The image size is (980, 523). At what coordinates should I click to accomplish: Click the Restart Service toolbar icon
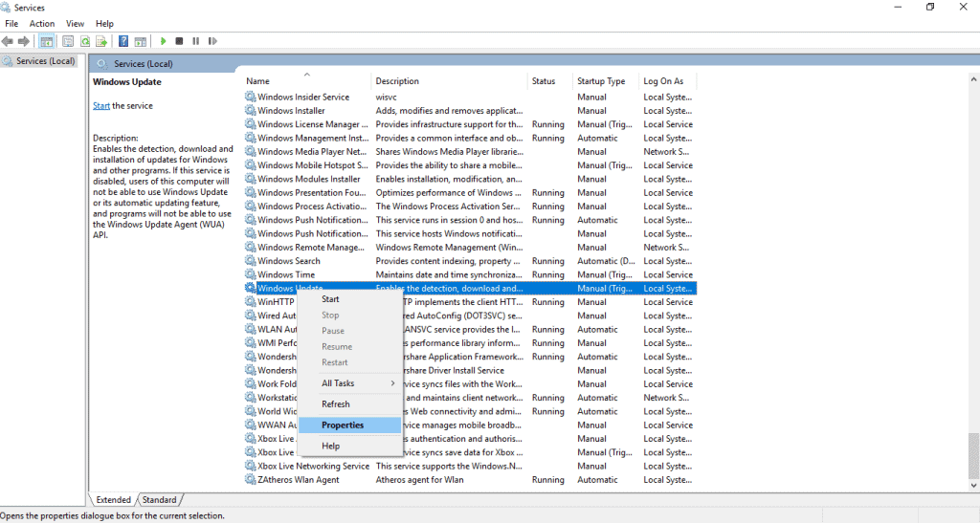click(212, 41)
